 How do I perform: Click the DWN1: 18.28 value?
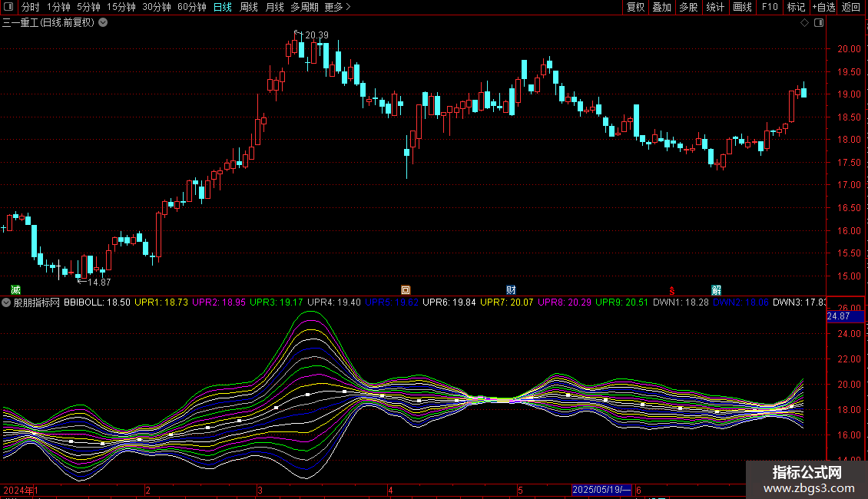pos(681,302)
